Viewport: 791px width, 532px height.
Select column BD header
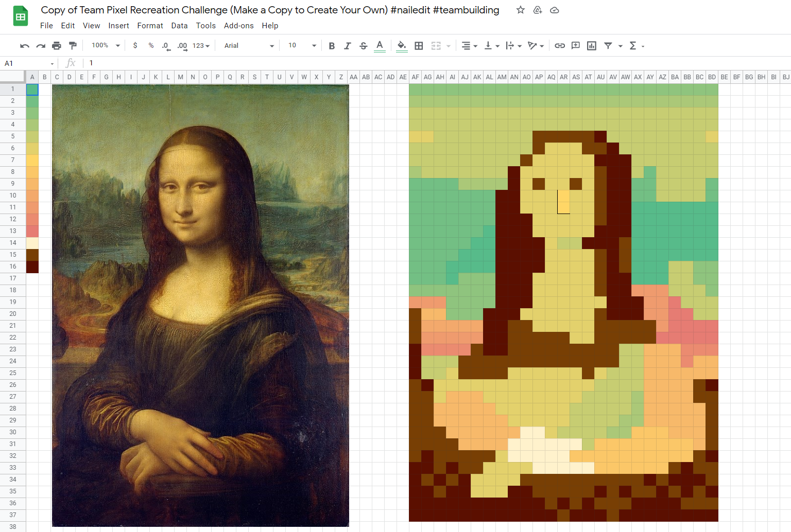pos(712,77)
